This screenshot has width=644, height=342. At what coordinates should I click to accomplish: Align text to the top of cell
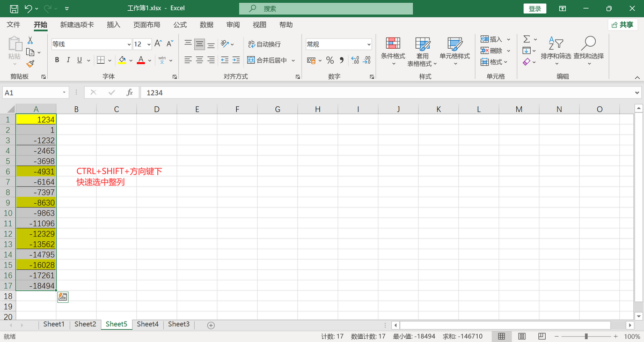tap(188, 44)
